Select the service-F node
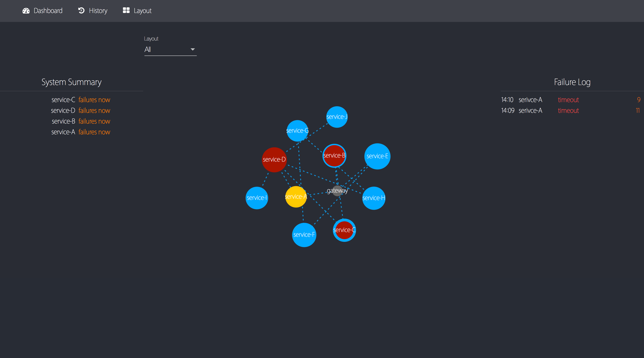 click(x=304, y=235)
